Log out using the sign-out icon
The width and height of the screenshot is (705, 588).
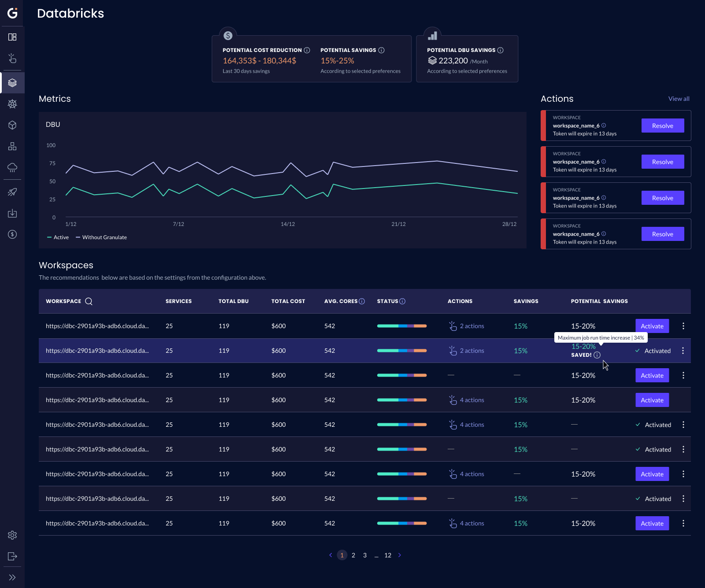12,556
